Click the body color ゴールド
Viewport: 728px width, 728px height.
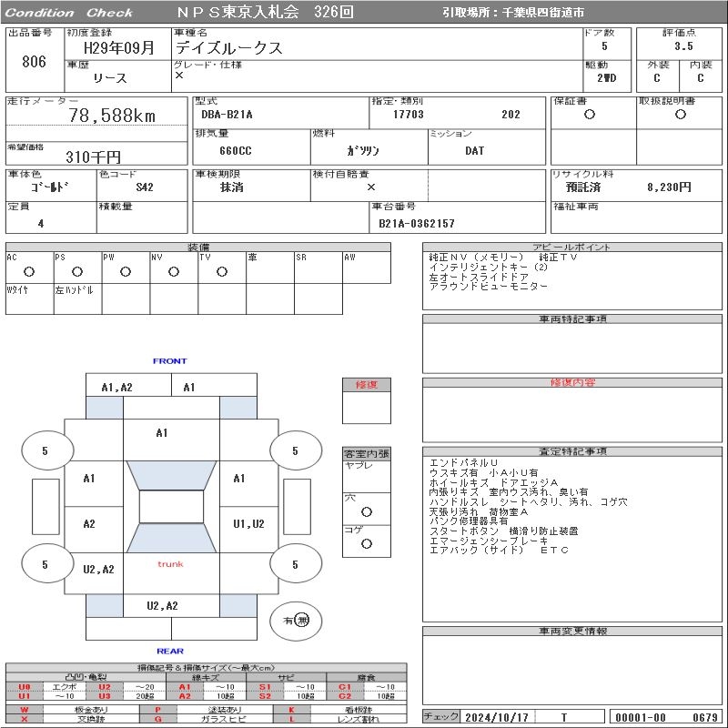(49, 187)
